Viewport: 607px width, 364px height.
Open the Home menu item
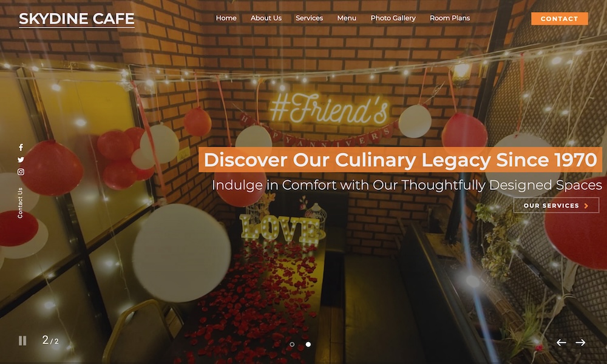click(226, 18)
